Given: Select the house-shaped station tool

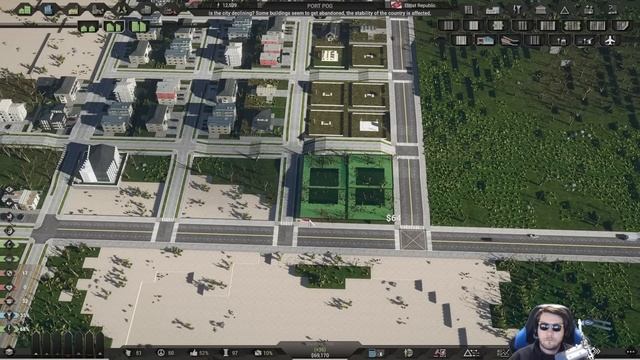Looking at the screenshot, I should [x=485, y=40].
